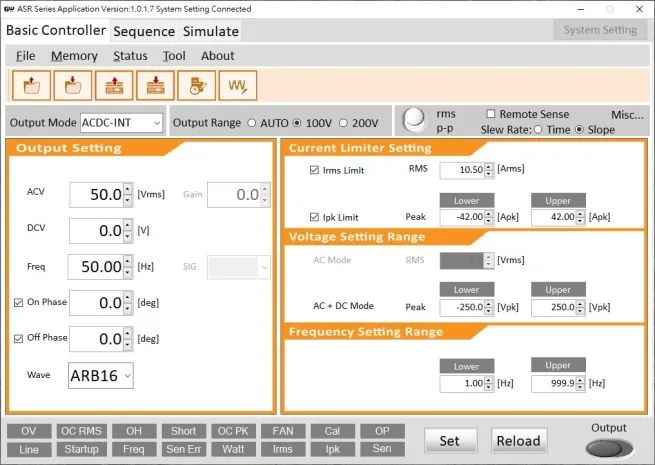The height and width of the screenshot is (465, 655).
Task: Click the Reload button
Action: click(x=519, y=440)
